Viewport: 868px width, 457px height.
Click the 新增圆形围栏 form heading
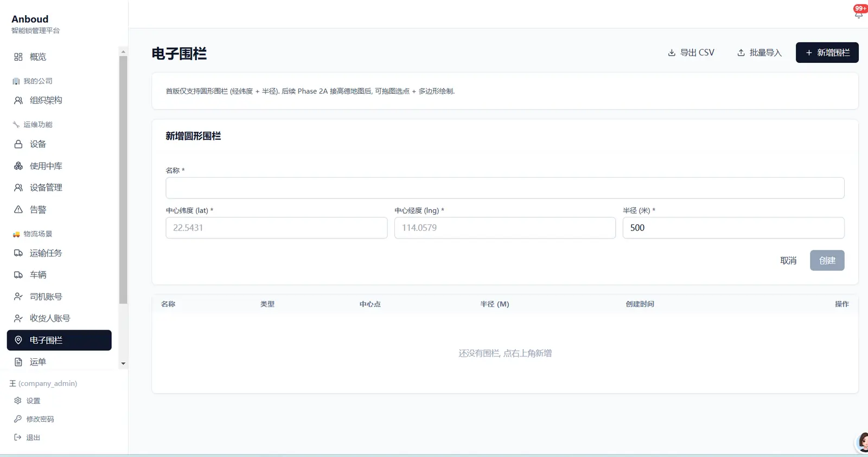click(193, 136)
